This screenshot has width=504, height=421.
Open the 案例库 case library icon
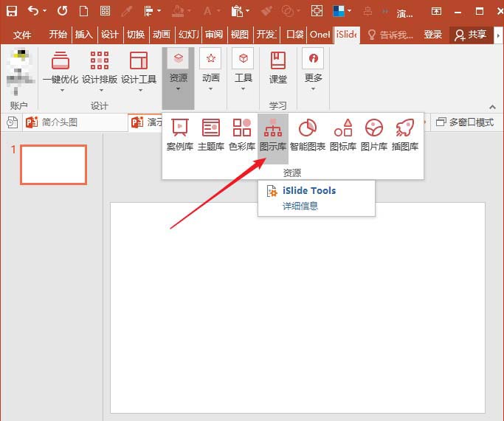click(x=179, y=134)
